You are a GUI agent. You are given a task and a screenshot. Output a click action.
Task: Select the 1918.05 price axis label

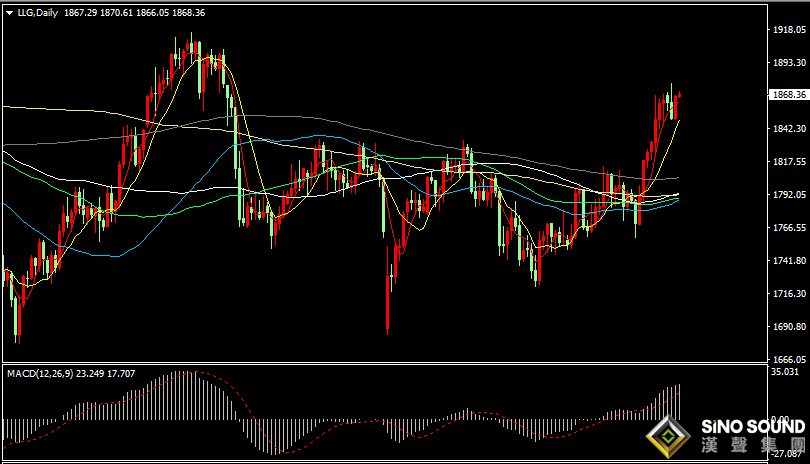[789, 30]
